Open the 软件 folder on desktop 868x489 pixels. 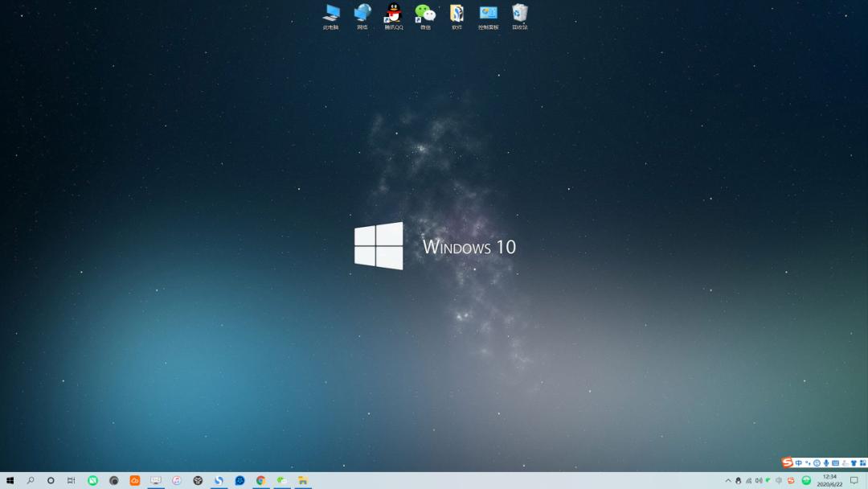click(x=457, y=14)
